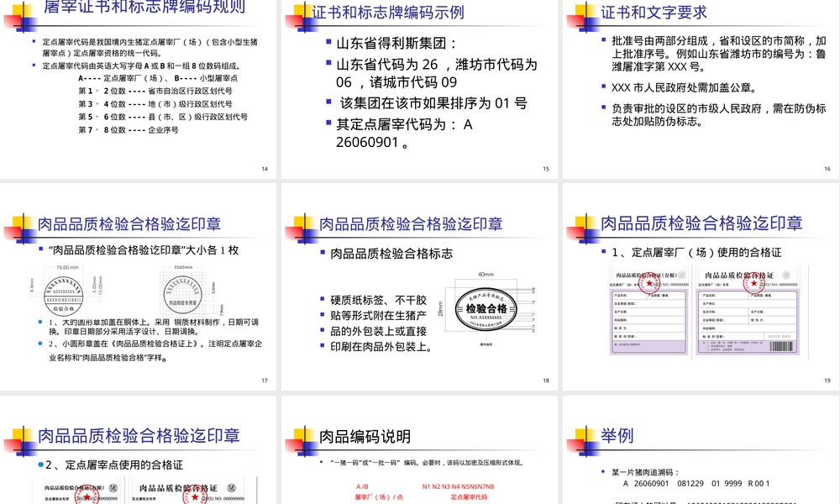The height and width of the screenshot is (504, 840).
Task: Open slide 15 titled 证书和标志牌编码示例
Action: tap(419, 88)
